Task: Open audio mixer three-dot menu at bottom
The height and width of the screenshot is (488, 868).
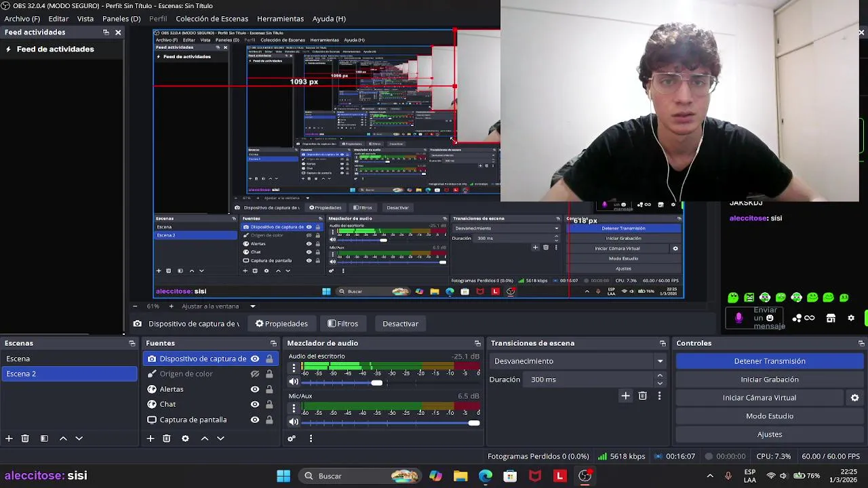Action: (311, 439)
